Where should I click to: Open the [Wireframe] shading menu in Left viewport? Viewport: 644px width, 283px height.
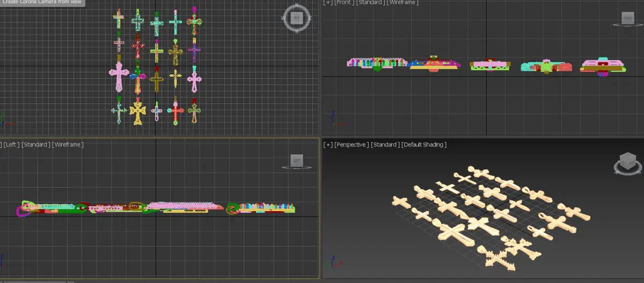click(x=68, y=145)
